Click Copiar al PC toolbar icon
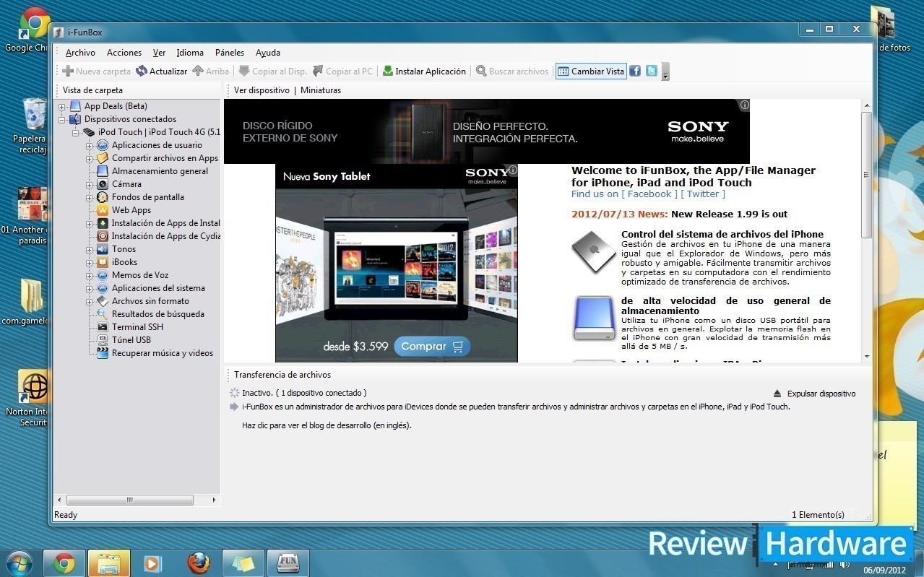This screenshot has width=924, height=577. (x=318, y=71)
